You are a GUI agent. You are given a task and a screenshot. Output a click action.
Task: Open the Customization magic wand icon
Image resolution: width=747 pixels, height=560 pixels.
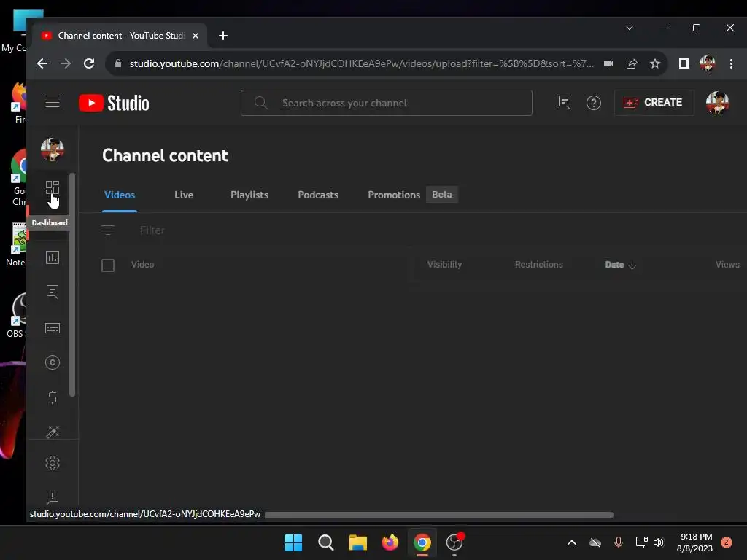53,432
